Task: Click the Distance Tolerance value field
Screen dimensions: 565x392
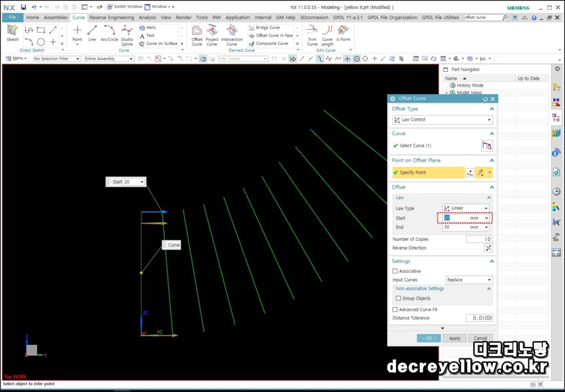Action: 479,318
